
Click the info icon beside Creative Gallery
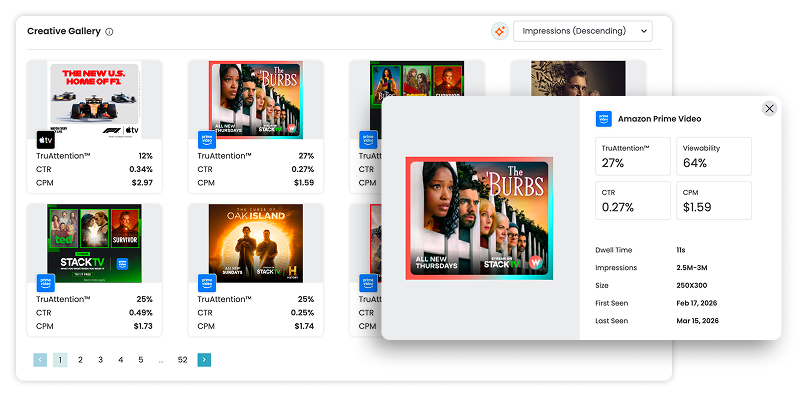[x=109, y=32]
